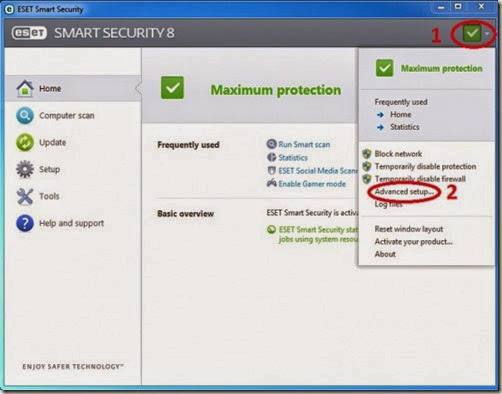Click the ESET Social Media Scanner link
Screen dimensions: 502x394
[318, 171]
